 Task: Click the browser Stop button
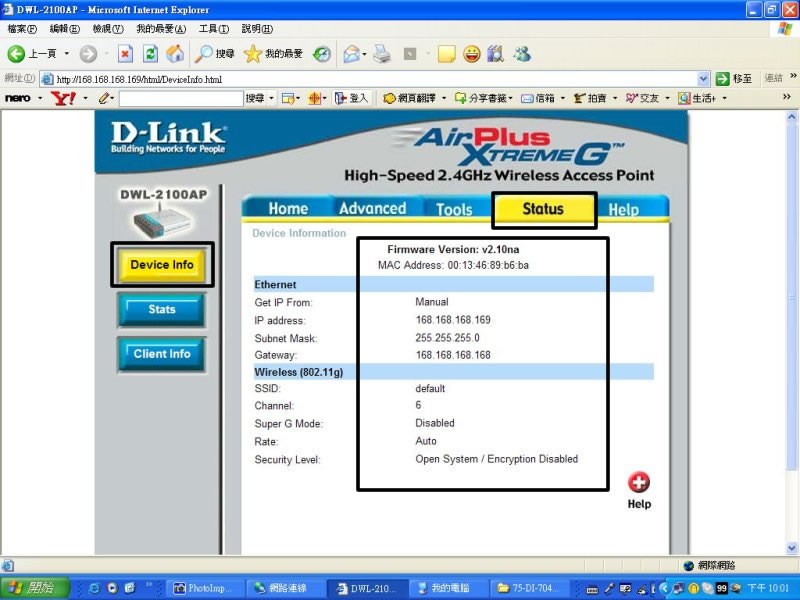point(125,54)
